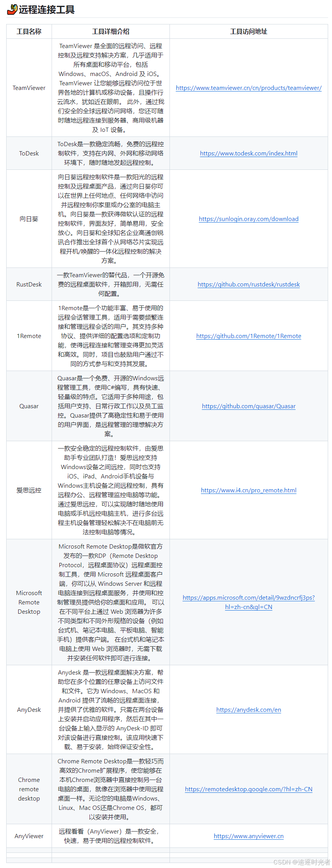Screen dimensions: 332x868
Task: Select the ToDesk name cell
Action: click(x=29, y=154)
